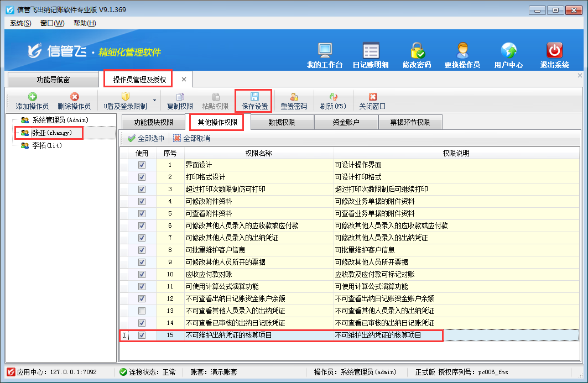Screen dimensions: 588x383
Task: Expand U盾及登录限制 dropdown arrow
Action: click(154, 101)
